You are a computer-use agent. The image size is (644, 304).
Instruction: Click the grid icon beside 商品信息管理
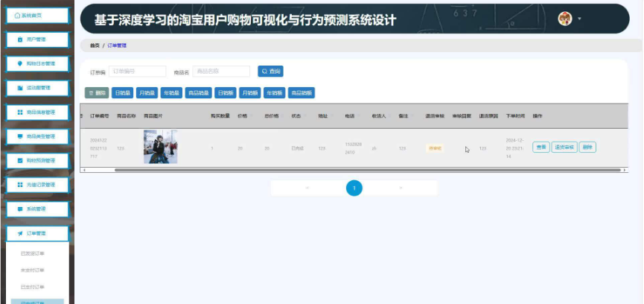point(19,113)
